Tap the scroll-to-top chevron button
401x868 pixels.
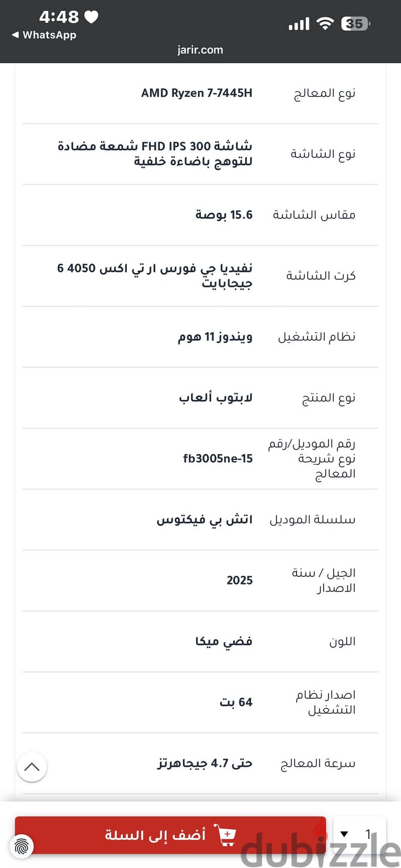pyautogui.click(x=32, y=767)
